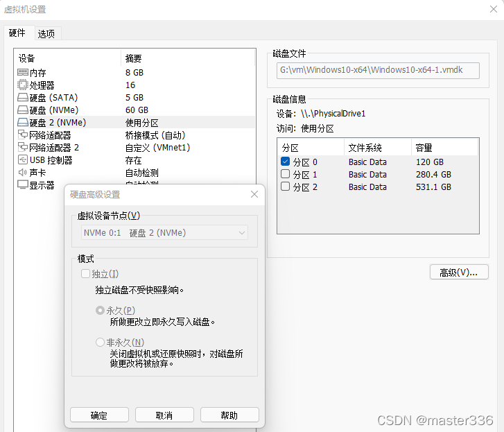This screenshot has height=432, width=504.
Task: Check the 分区 1 checkbox
Action: (285, 174)
